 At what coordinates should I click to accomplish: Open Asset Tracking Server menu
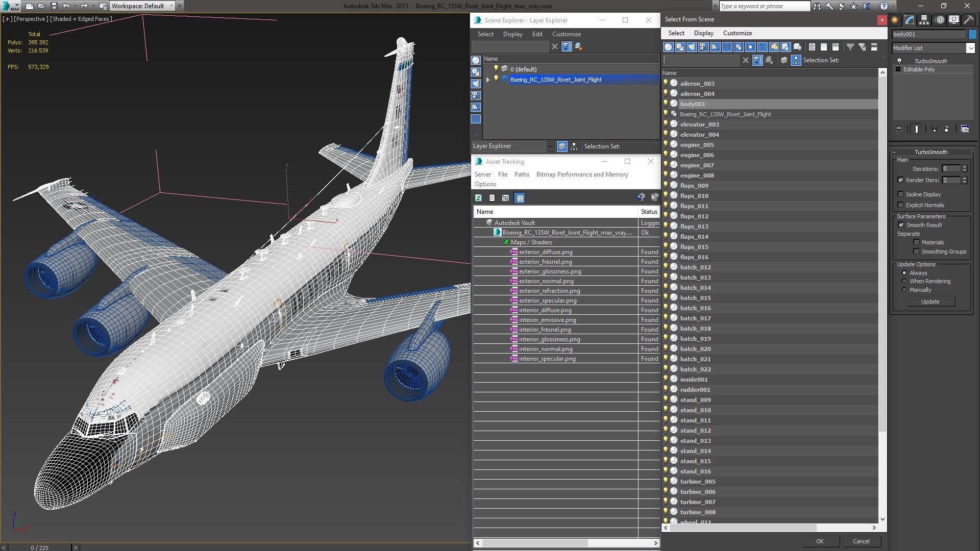click(x=482, y=174)
